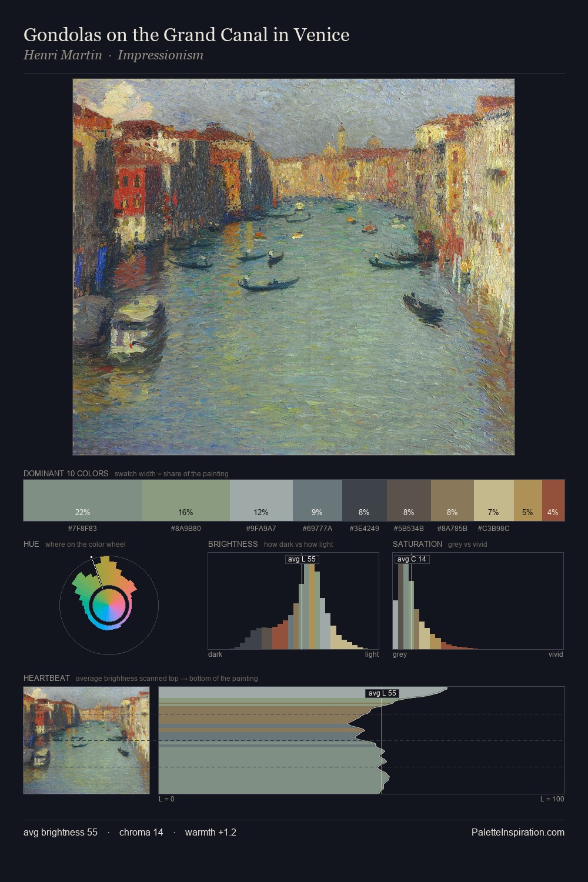Click the 'L = 100' axis label
Screen dimensions: 588x882
click(x=552, y=799)
